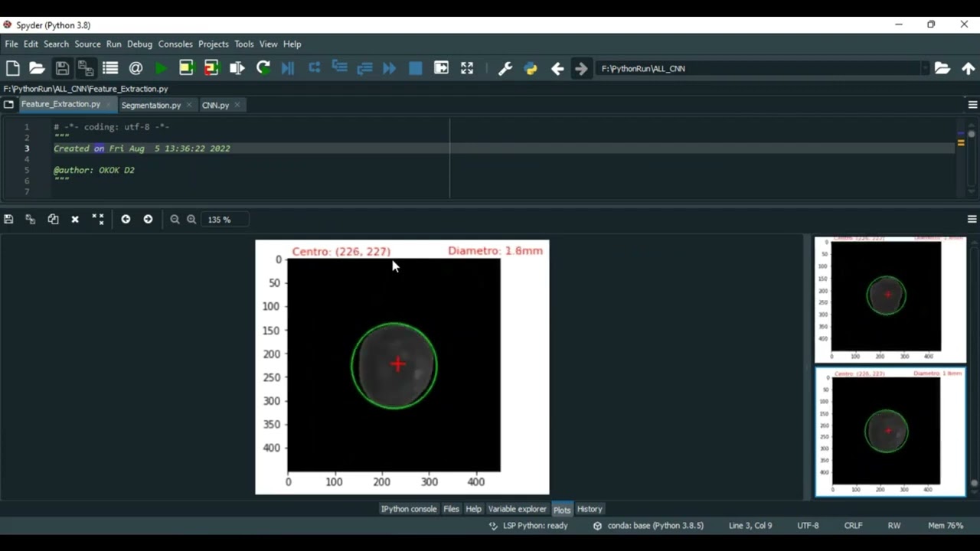Switch to the Files tab
The height and width of the screenshot is (551, 980).
coord(451,509)
